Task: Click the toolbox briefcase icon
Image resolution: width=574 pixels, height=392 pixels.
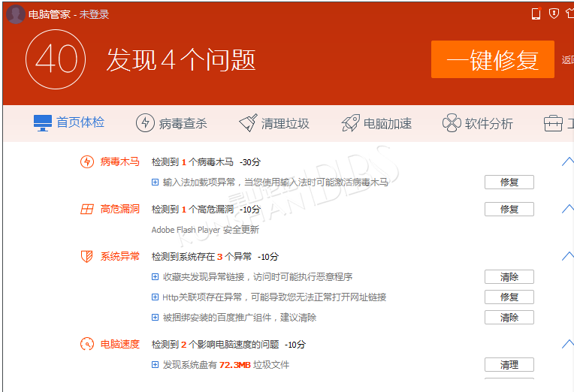Action: point(553,123)
